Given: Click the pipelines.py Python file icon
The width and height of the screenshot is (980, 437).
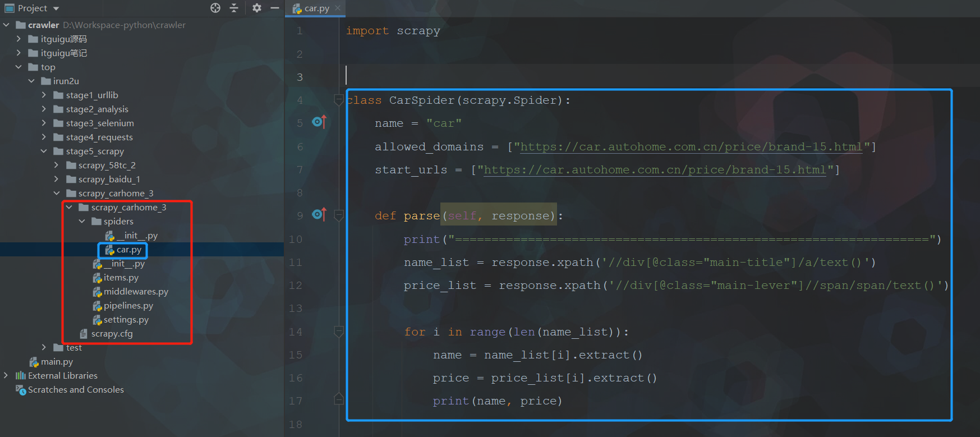Looking at the screenshot, I should point(97,306).
